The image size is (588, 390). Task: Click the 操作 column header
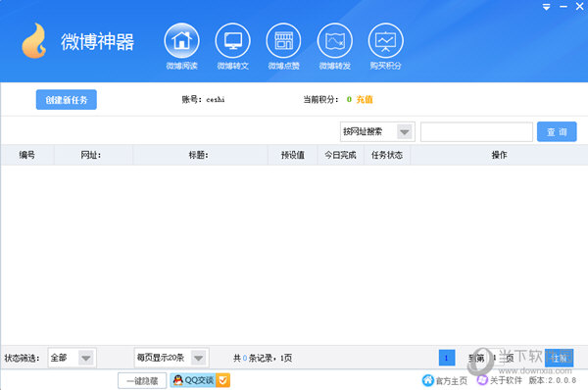(x=499, y=155)
